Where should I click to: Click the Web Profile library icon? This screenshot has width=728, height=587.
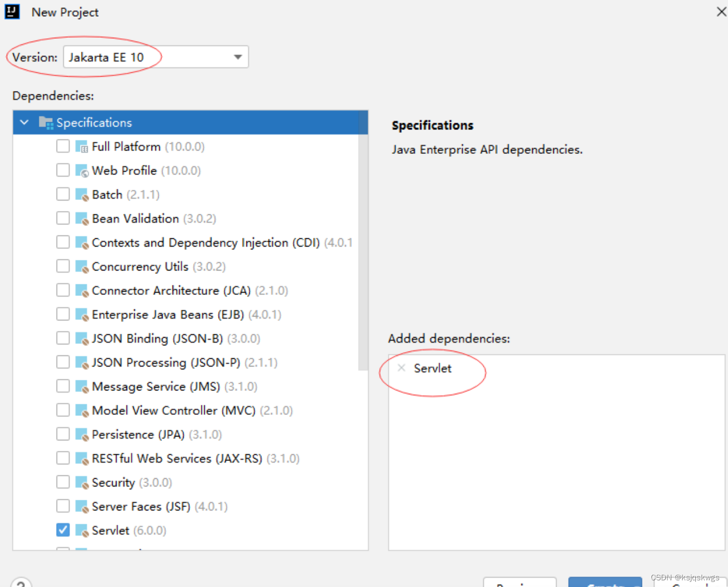pyautogui.click(x=82, y=170)
